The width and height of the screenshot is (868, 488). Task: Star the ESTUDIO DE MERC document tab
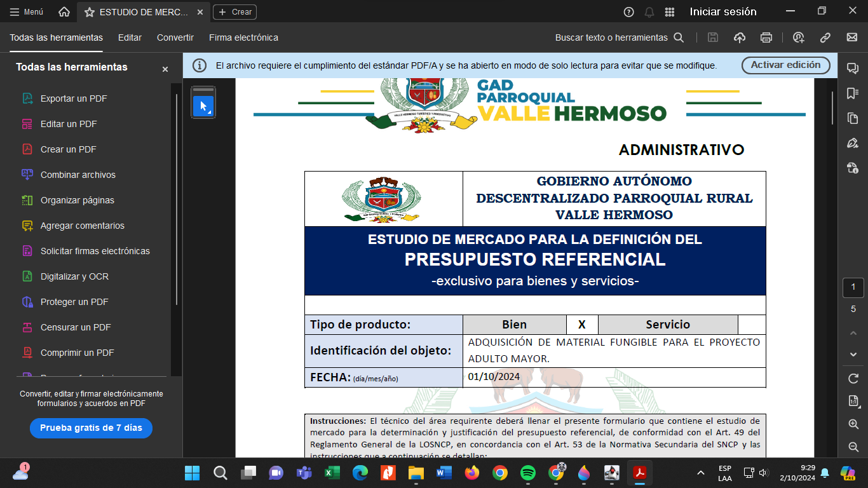point(90,12)
